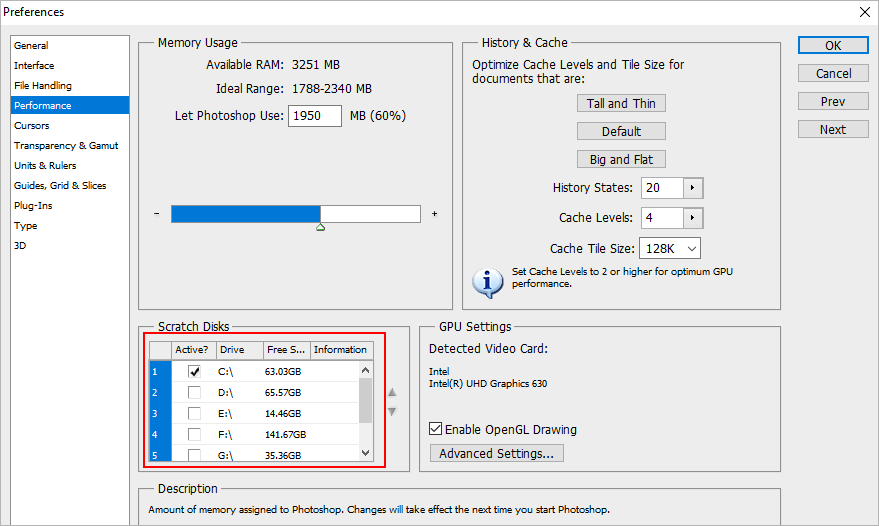Click the Cache Levels value field
879x526 pixels.
coord(662,218)
